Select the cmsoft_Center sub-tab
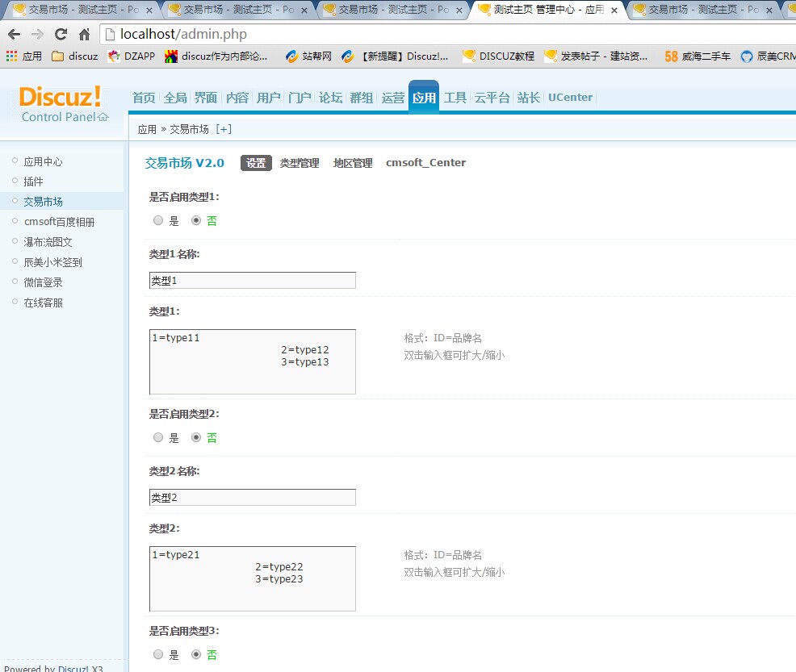Viewport: 796px width, 672px height. point(425,163)
